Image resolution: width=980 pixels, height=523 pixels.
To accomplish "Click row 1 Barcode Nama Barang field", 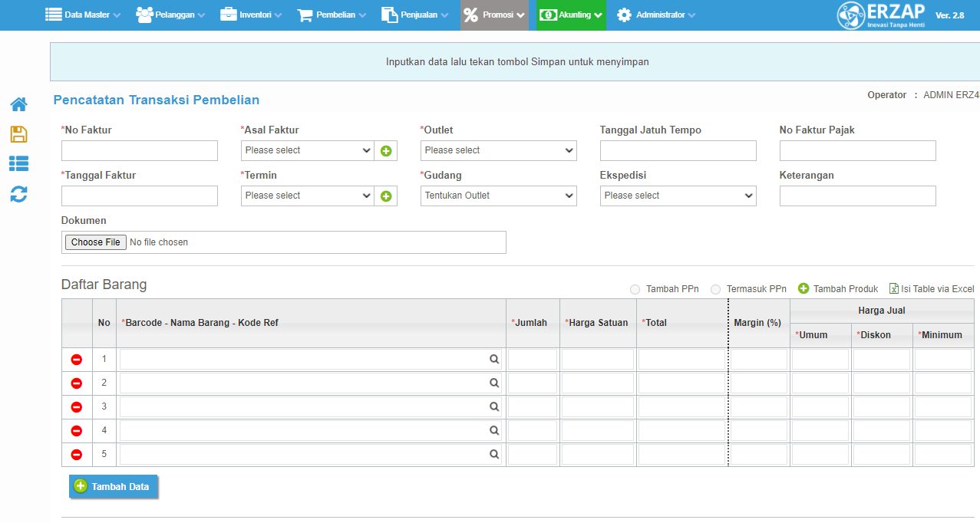I will [x=311, y=360].
